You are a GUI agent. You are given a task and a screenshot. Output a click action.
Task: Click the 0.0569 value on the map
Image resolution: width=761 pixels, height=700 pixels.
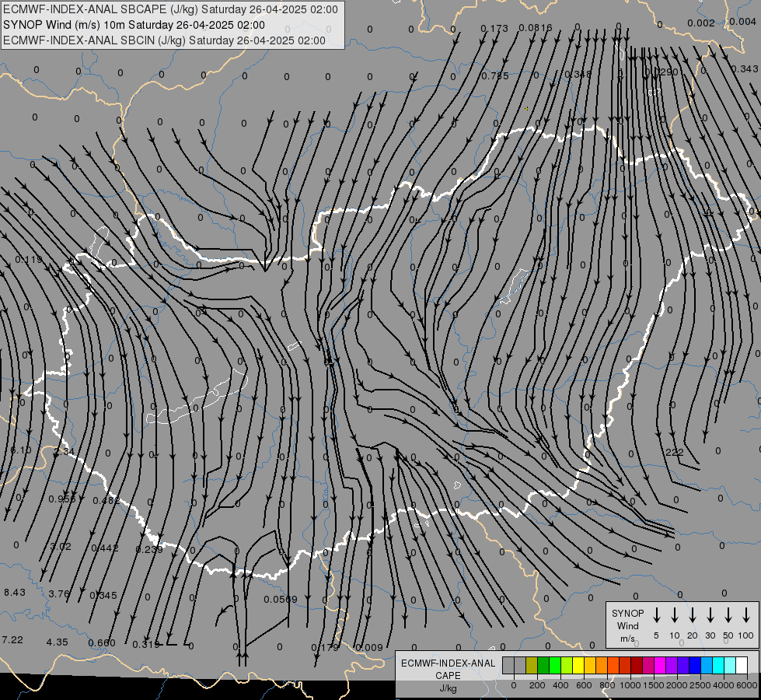(x=281, y=600)
